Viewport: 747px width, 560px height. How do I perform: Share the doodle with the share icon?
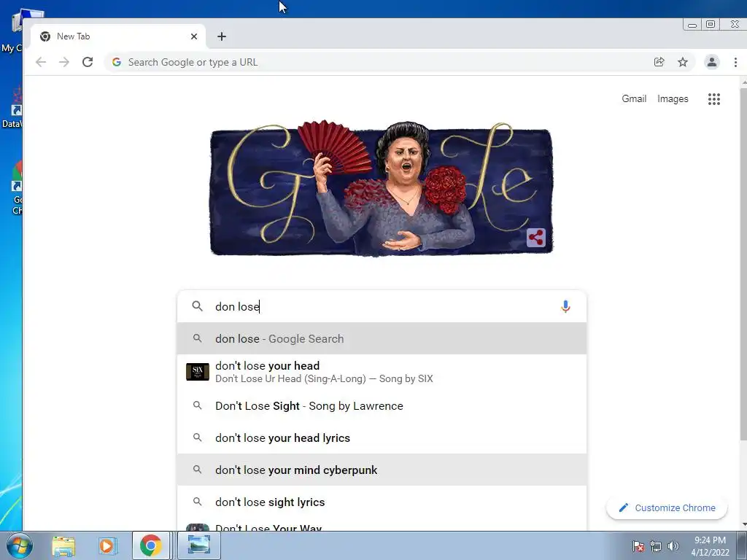536,238
